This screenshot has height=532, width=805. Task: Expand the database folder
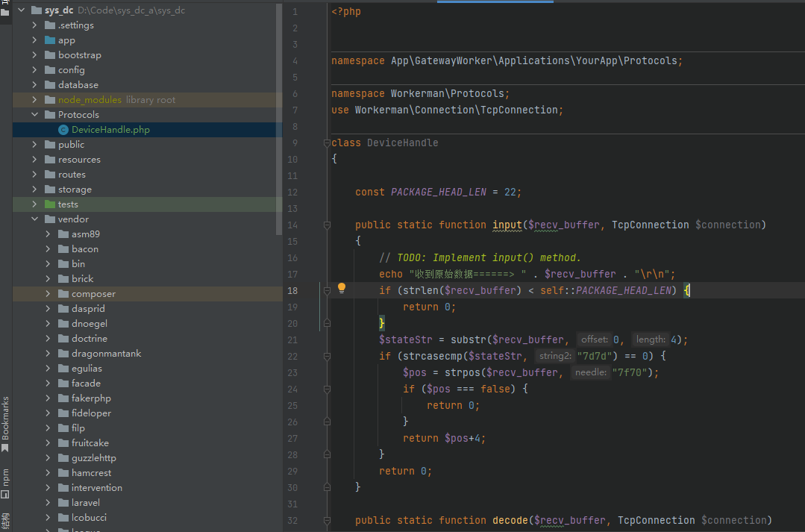(34, 85)
